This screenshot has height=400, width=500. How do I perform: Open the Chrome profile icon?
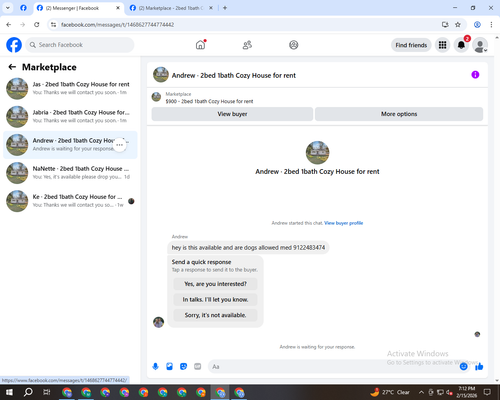pos(477,25)
